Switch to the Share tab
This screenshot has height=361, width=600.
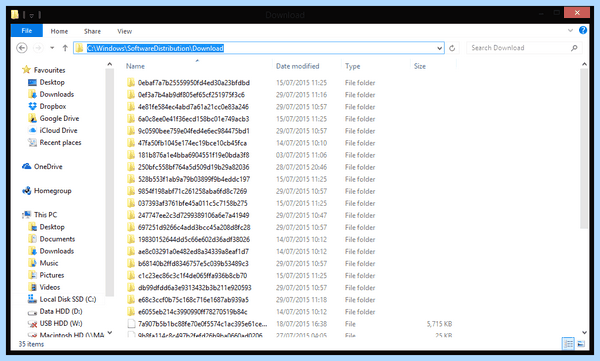[x=92, y=31]
